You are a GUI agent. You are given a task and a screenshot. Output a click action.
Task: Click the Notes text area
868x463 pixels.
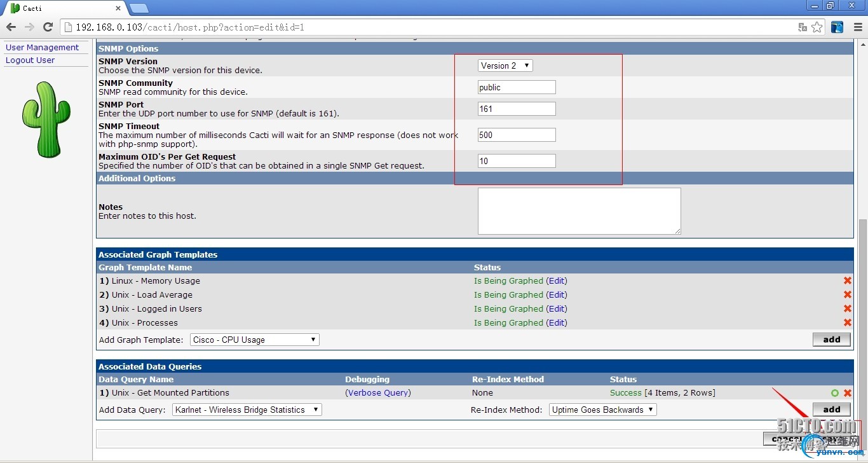pos(579,211)
